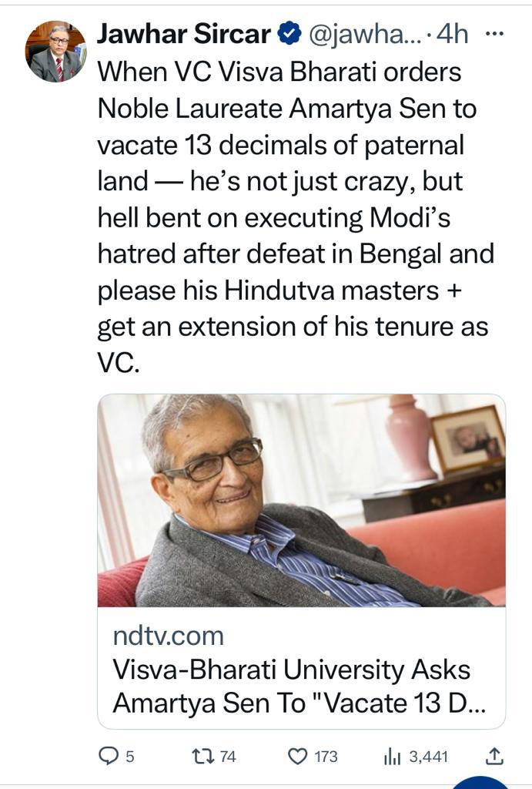This screenshot has height=789, width=532.
Task: Open the Amartya Sen article photo
Action: tap(301, 500)
